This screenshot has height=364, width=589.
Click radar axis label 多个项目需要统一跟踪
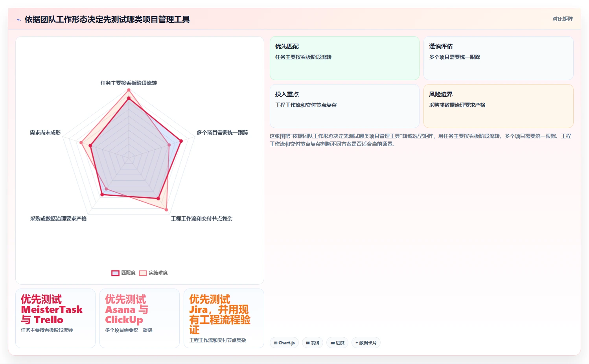pyautogui.click(x=223, y=132)
